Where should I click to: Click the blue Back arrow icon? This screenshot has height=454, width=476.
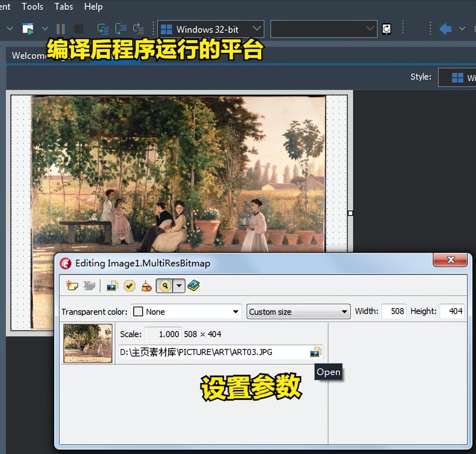(445, 29)
